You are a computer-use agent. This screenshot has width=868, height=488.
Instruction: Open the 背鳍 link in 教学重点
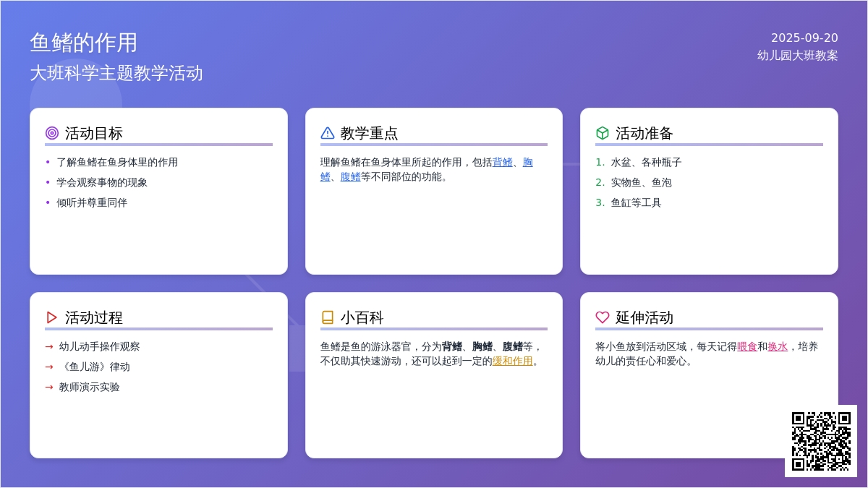point(502,162)
